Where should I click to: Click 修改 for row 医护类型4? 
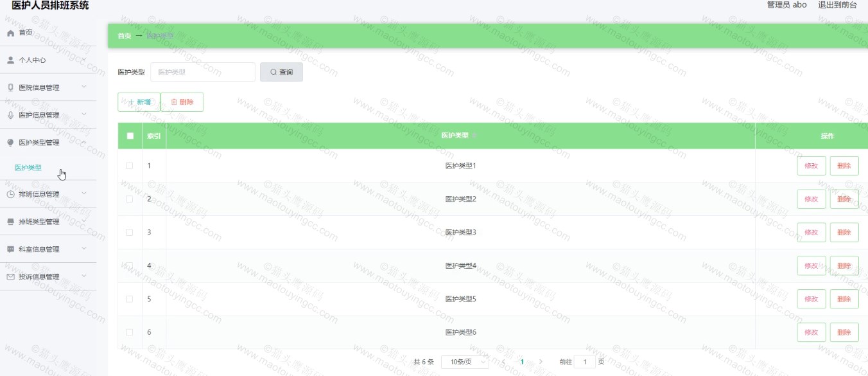coord(812,265)
